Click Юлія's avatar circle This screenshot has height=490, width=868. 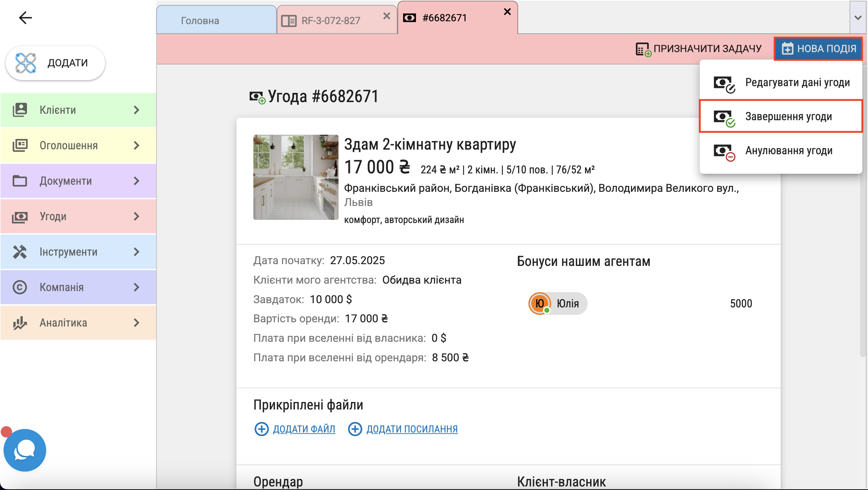pos(539,303)
